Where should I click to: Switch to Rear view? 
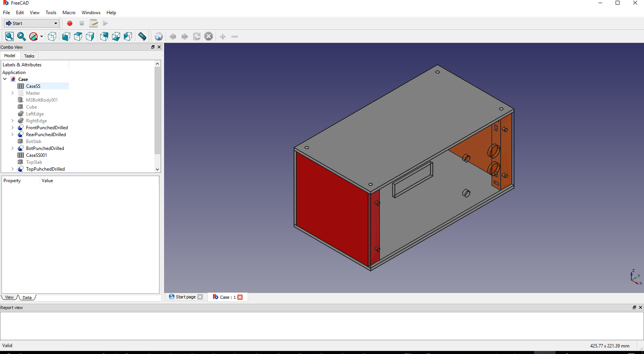pos(104,36)
